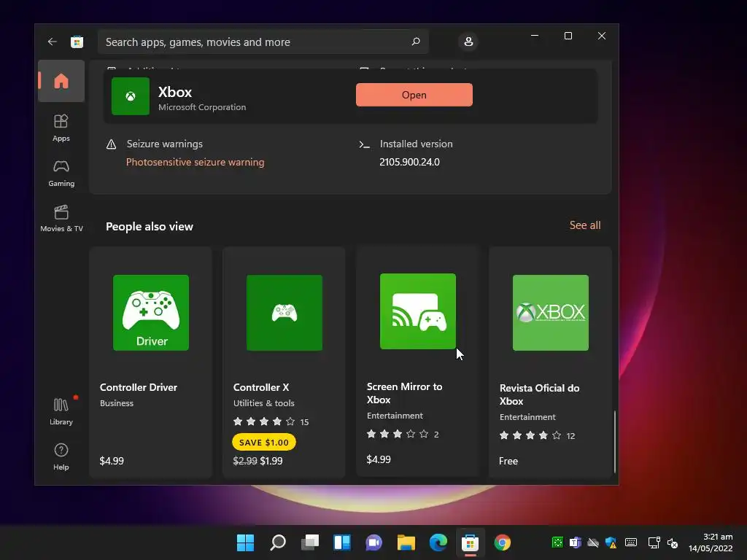
Task: Open Photosensitive seizure warning link
Action: tap(195, 163)
